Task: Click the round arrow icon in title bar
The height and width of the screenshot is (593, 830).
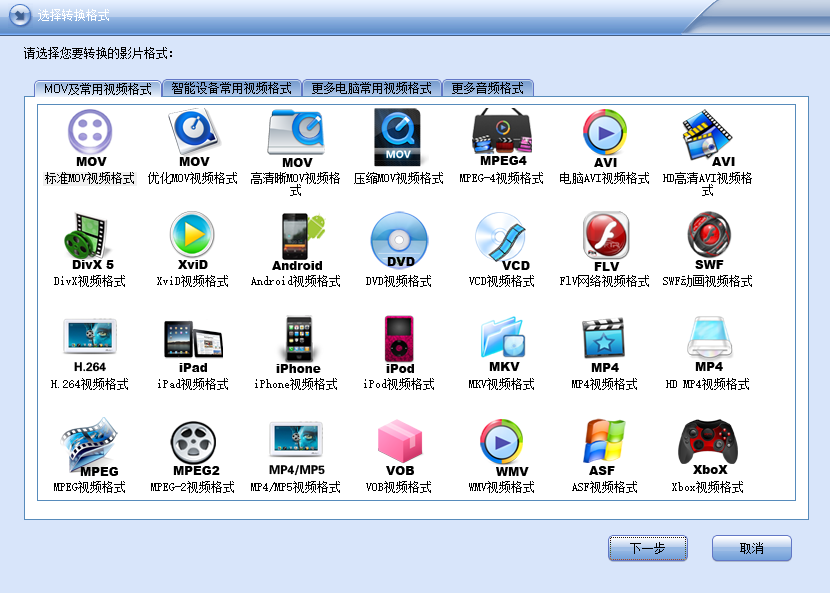Action: (x=20, y=15)
